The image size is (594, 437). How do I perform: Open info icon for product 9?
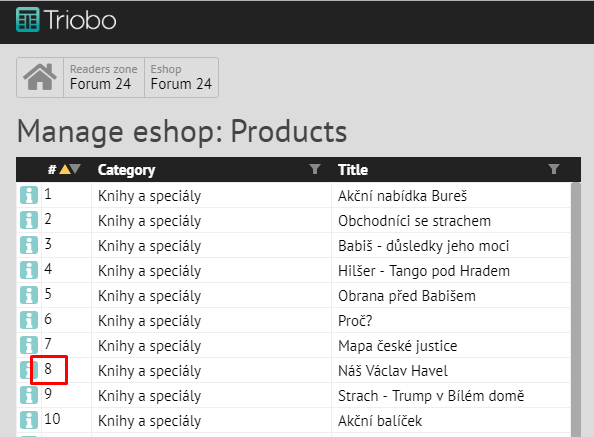point(29,395)
